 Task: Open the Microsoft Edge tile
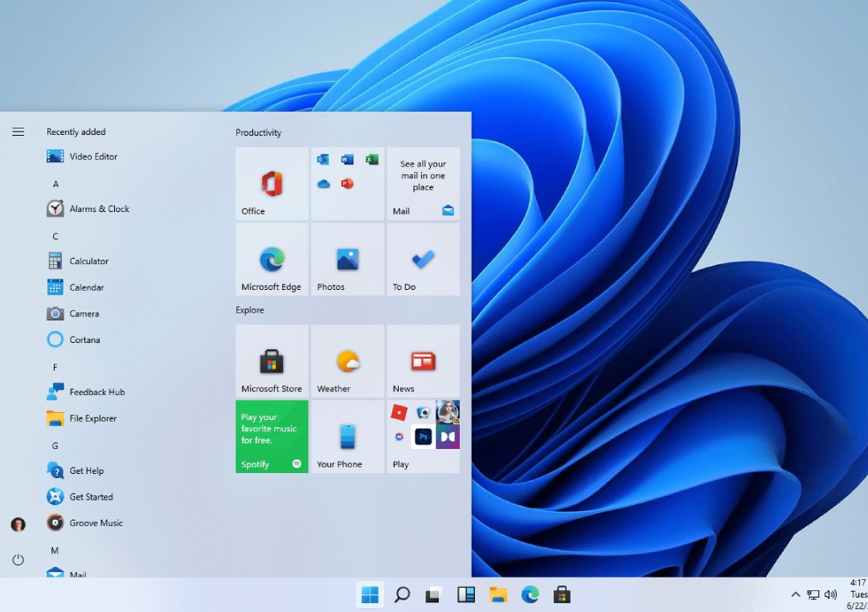(272, 259)
